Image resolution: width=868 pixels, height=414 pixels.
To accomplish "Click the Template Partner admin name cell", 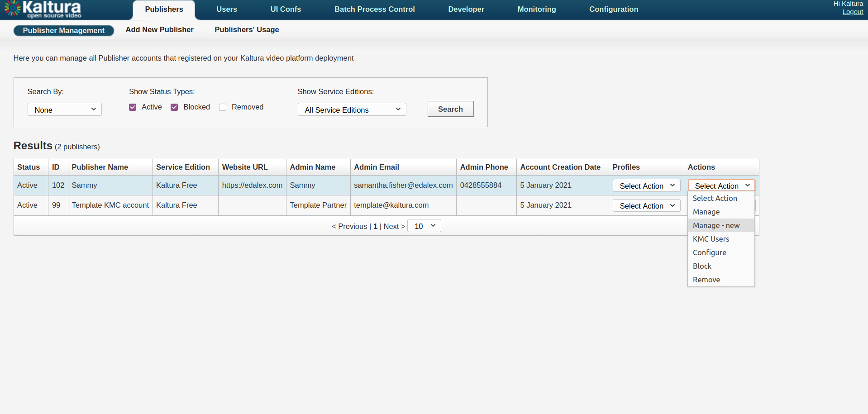I will click(318, 205).
